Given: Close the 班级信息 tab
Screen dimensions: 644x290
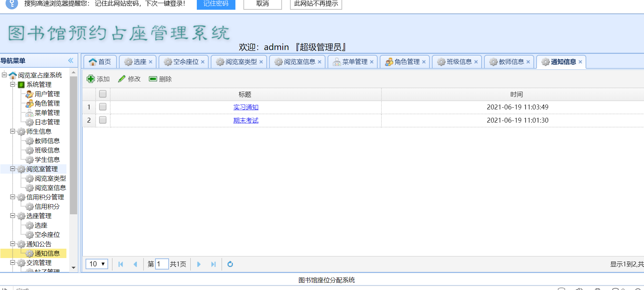Looking at the screenshot, I should tap(476, 62).
